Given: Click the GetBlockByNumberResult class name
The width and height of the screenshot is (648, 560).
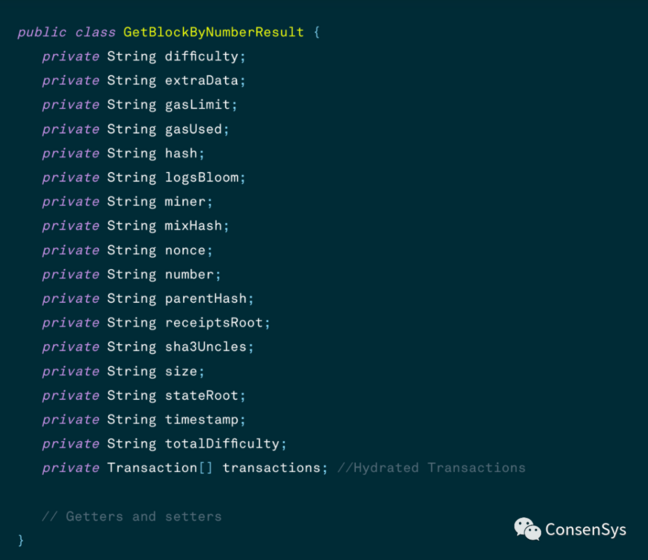Looking at the screenshot, I should click(x=214, y=32).
